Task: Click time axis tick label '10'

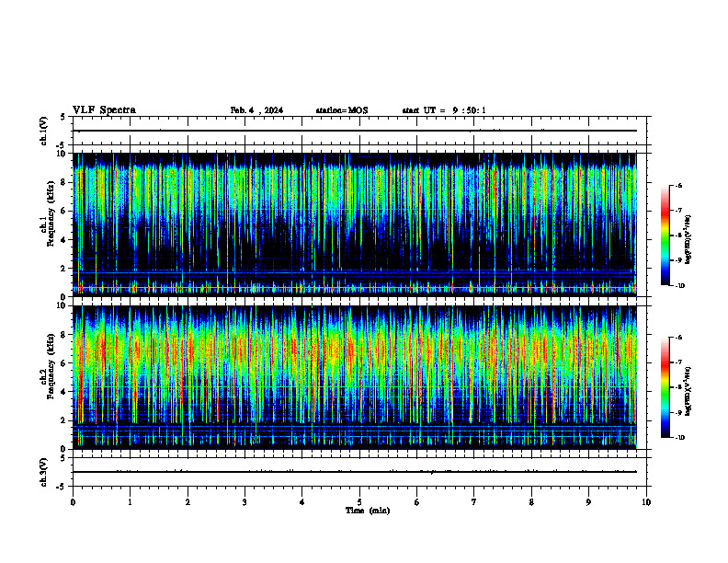Action: pyautogui.click(x=646, y=502)
